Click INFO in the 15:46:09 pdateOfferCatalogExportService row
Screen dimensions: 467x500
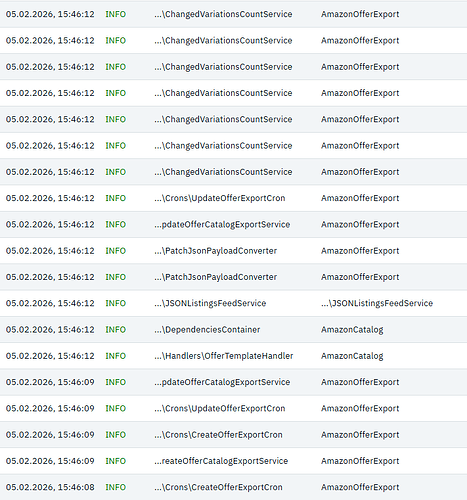116,382
